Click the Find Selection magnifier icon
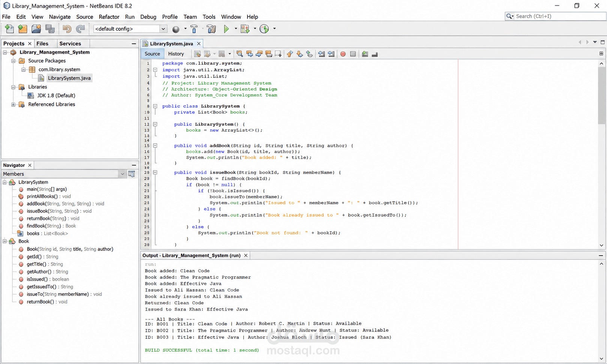Image resolution: width=607 pixels, height=364 pixels. point(240,54)
